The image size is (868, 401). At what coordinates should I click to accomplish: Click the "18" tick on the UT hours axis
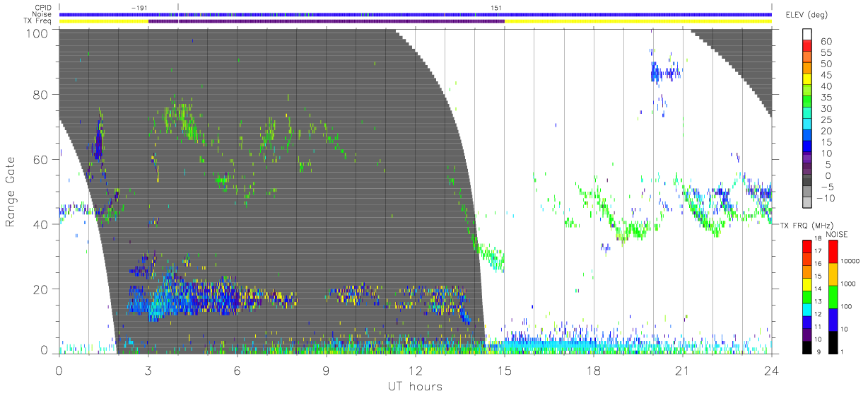pyautogui.click(x=594, y=370)
